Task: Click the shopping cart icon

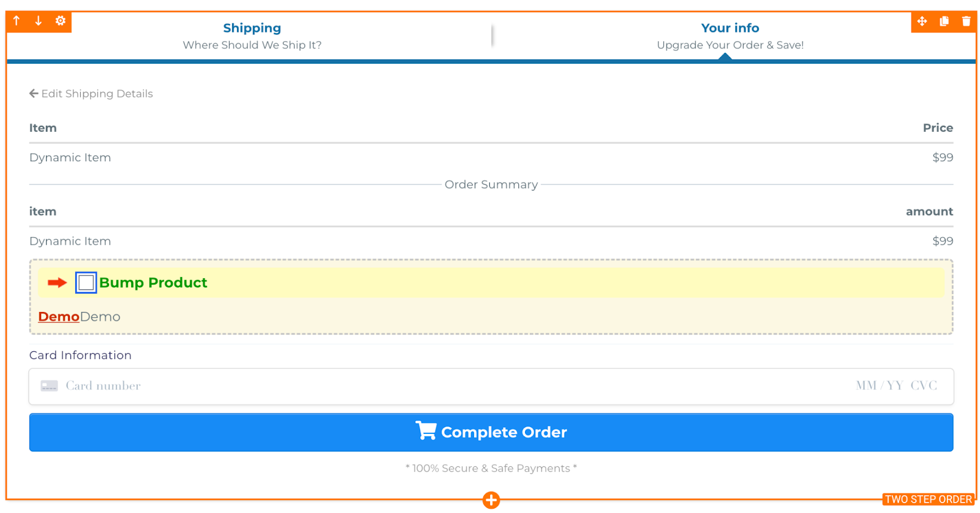Action: [426, 431]
